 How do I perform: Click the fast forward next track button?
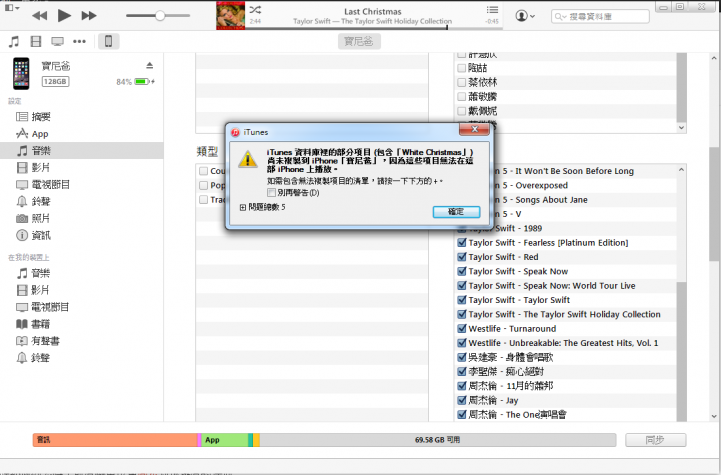[89, 16]
